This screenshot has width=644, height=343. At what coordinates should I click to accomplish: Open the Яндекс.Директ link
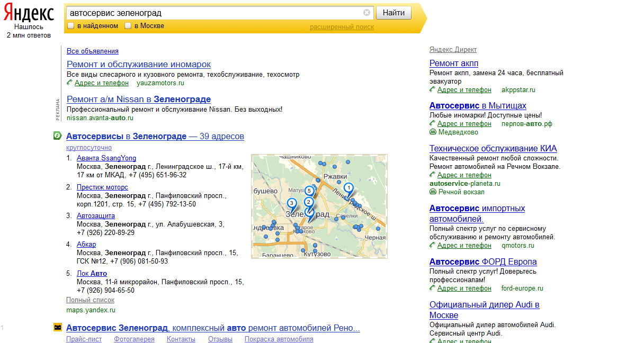(453, 50)
